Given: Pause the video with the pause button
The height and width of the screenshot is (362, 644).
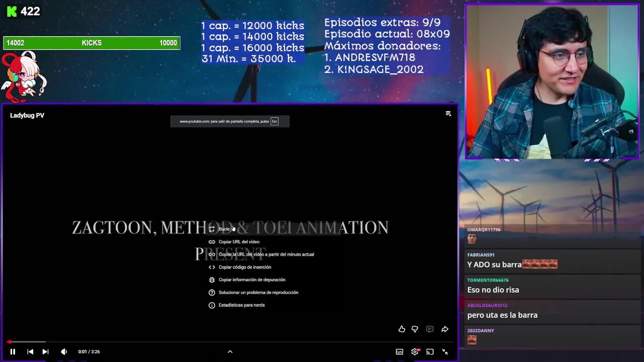Looking at the screenshot, I should [x=13, y=352].
